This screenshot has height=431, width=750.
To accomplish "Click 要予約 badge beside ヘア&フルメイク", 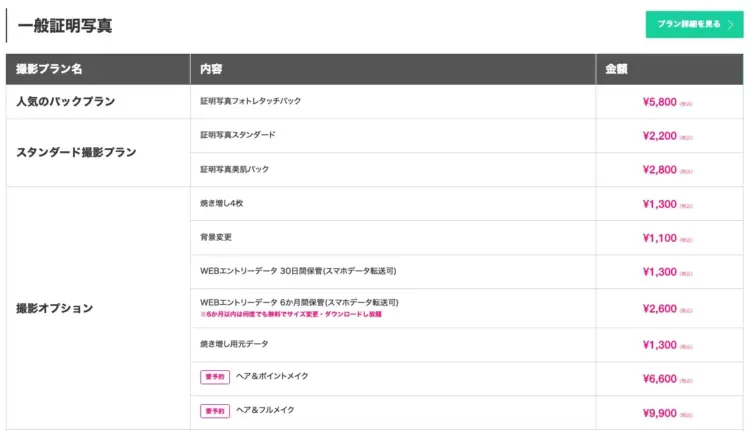I will [214, 411].
